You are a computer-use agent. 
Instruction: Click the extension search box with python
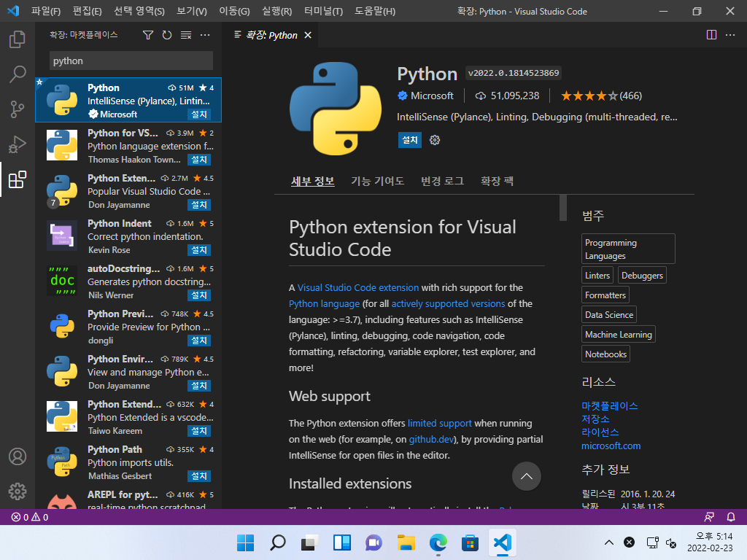(x=131, y=61)
